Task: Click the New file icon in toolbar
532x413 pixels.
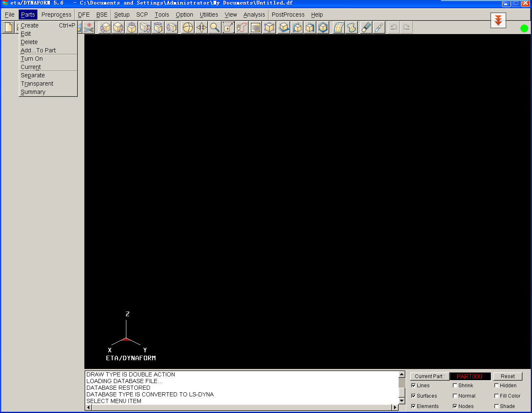Action: 8,27
